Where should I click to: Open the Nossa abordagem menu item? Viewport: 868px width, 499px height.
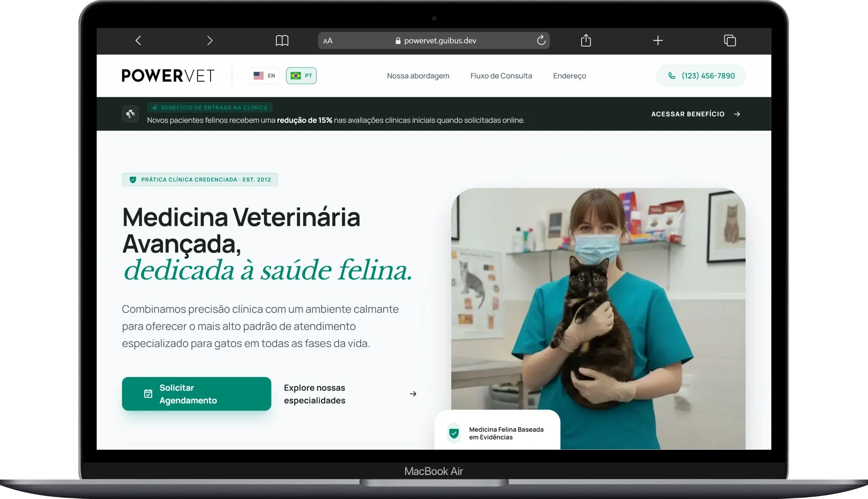point(418,76)
